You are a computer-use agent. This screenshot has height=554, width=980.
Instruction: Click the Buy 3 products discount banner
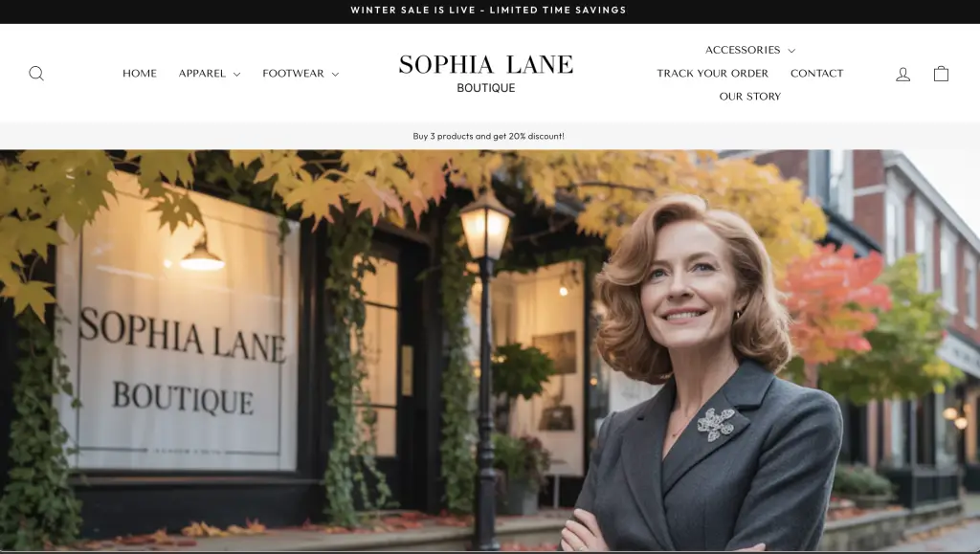pos(489,136)
